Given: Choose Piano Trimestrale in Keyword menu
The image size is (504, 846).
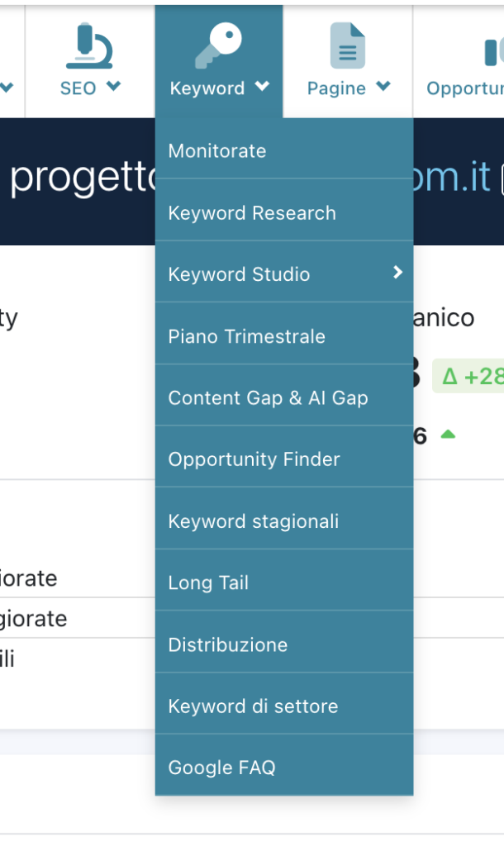Looking at the screenshot, I should pos(247,336).
